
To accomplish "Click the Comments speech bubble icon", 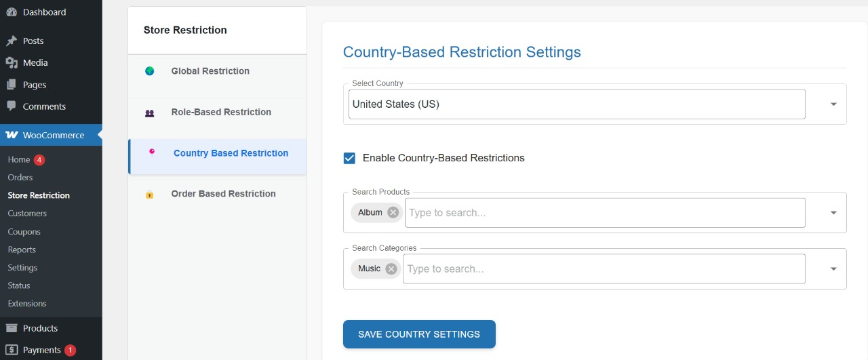I will click(12, 106).
